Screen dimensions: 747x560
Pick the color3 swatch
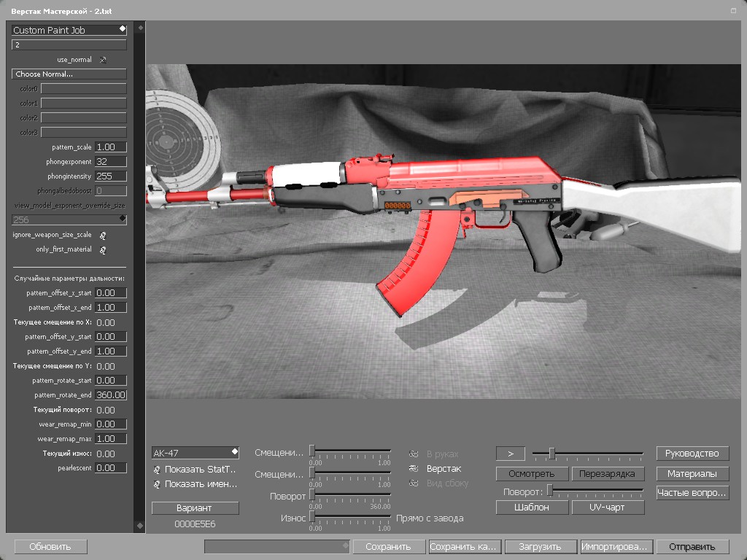coord(84,133)
